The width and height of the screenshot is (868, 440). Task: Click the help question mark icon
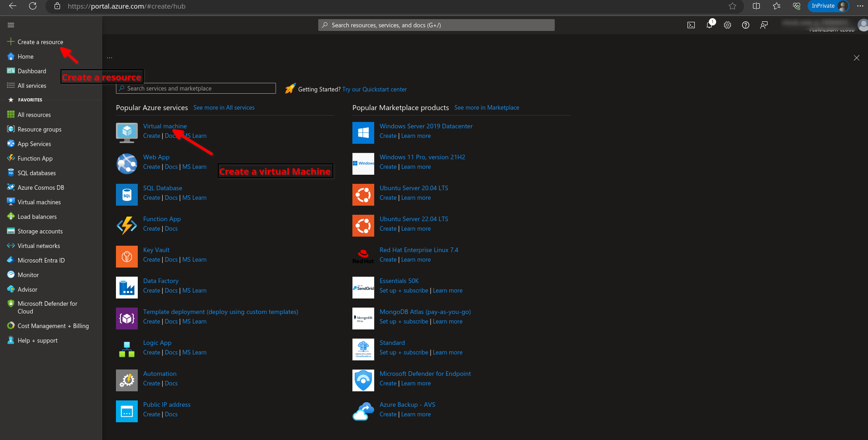click(746, 25)
